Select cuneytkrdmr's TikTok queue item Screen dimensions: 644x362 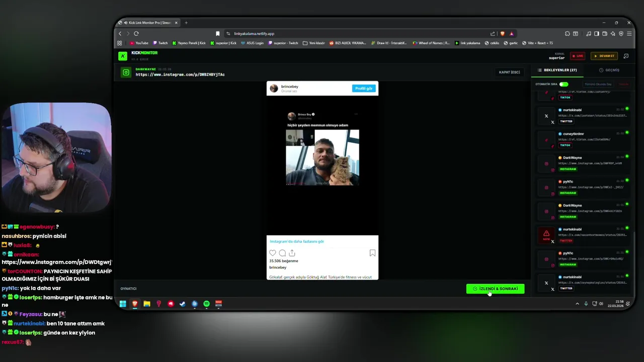[x=583, y=139]
